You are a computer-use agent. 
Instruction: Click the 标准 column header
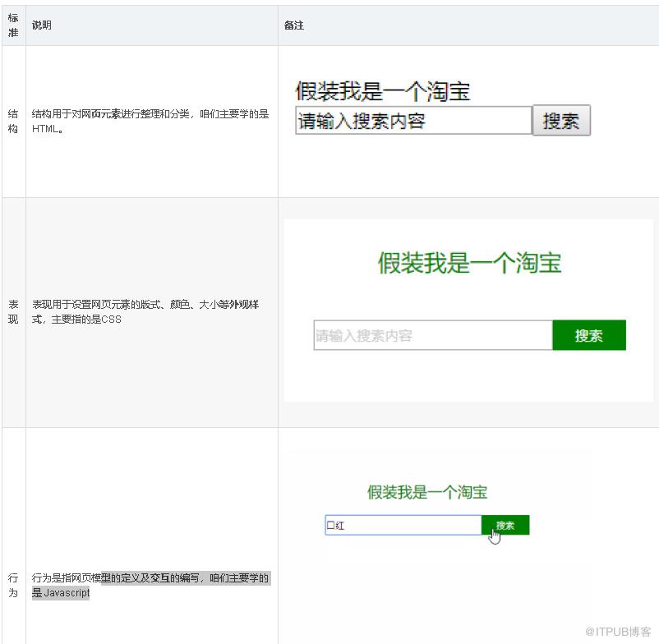pos(13,25)
